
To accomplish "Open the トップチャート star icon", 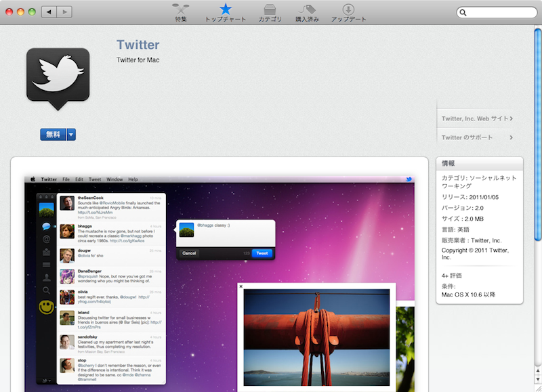I will (x=226, y=12).
